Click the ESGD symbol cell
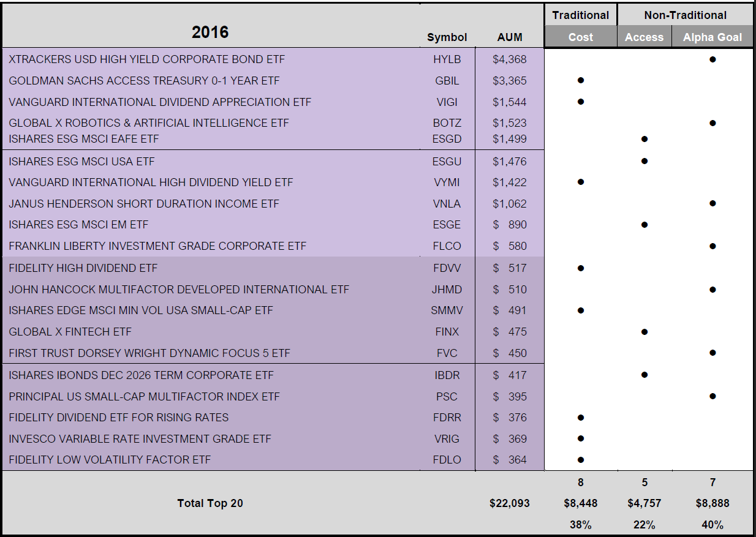Image resolution: width=756 pixels, height=537 pixels. coord(447,139)
